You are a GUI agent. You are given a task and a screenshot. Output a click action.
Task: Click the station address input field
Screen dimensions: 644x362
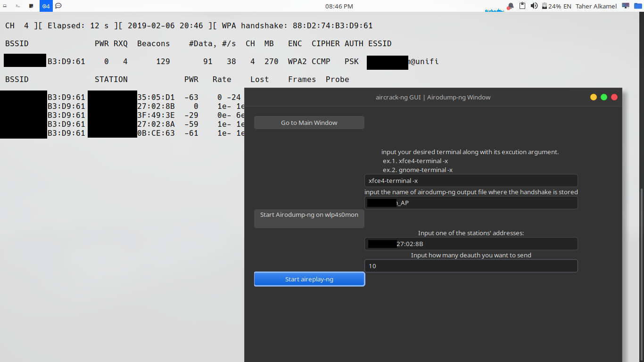point(471,244)
